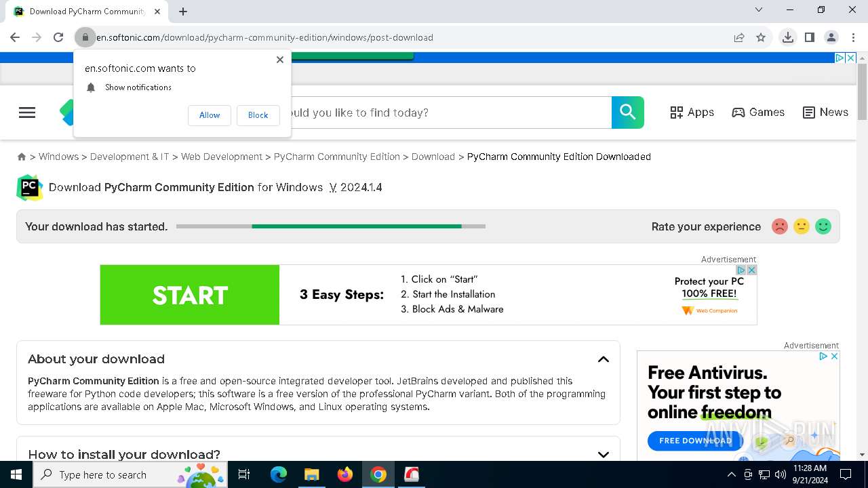The width and height of the screenshot is (868, 488).
Task: Open taskbar clock showing 11:28 AM
Action: [x=810, y=474]
